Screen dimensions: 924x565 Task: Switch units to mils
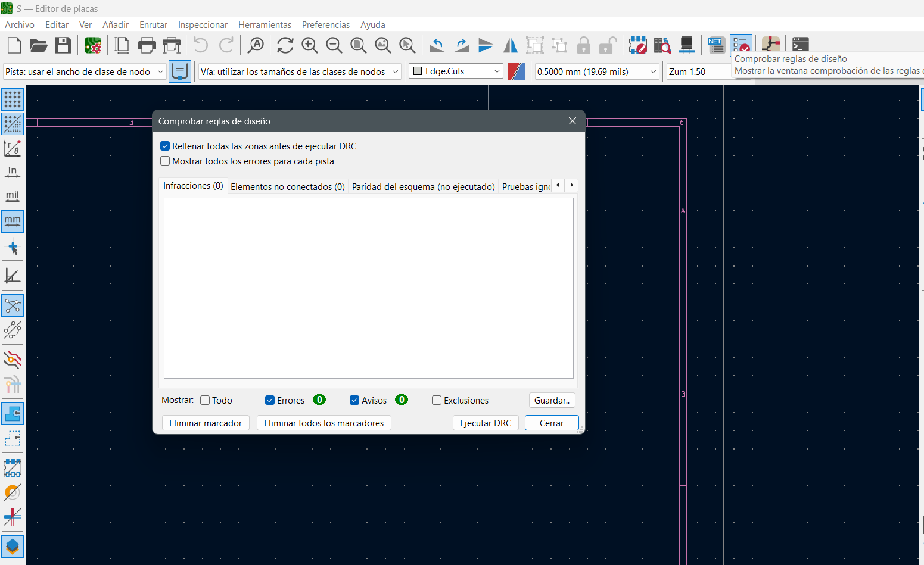click(13, 196)
